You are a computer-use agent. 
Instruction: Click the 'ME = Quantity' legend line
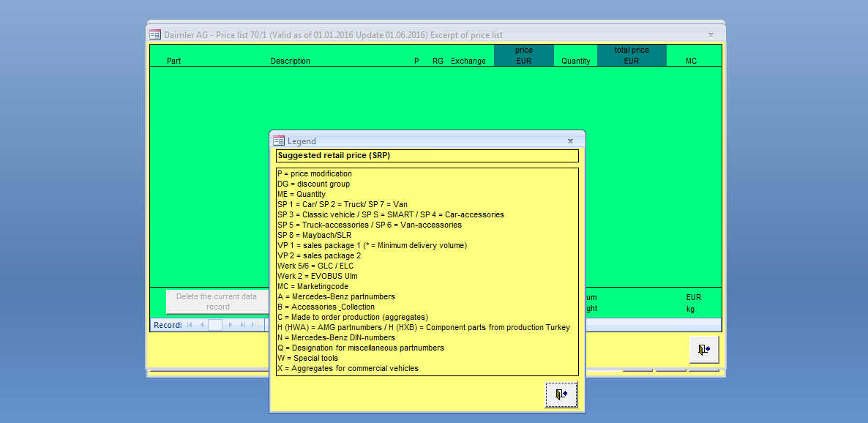302,195
